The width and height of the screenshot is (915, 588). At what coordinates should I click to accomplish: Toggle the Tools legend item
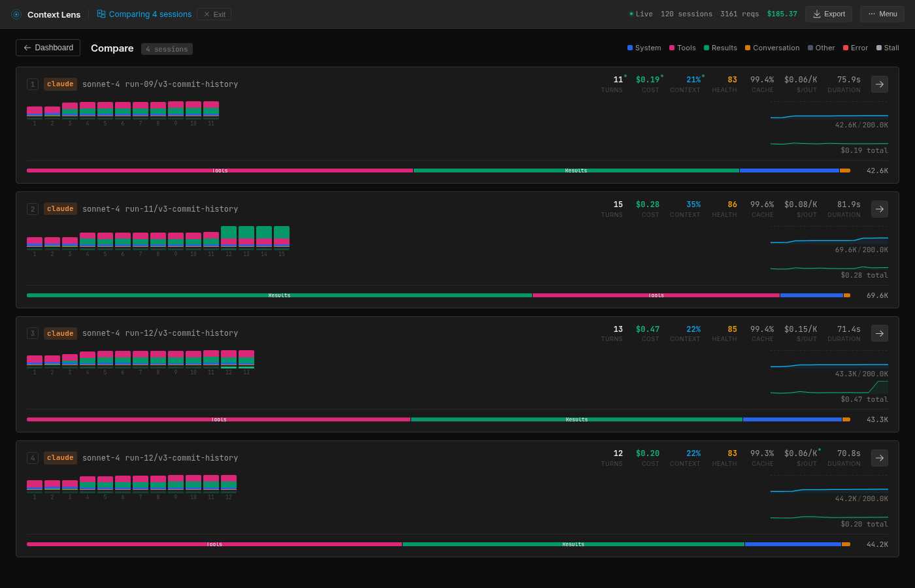pyautogui.click(x=682, y=48)
